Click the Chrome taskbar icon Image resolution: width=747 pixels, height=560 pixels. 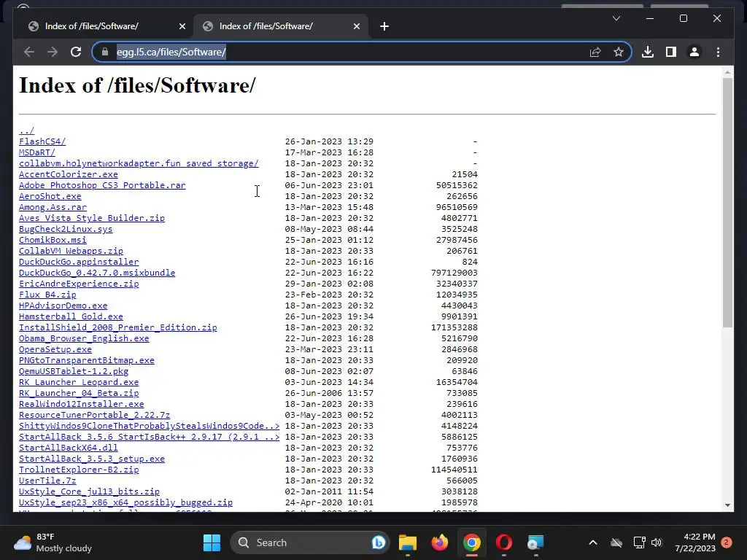click(472, 542)
